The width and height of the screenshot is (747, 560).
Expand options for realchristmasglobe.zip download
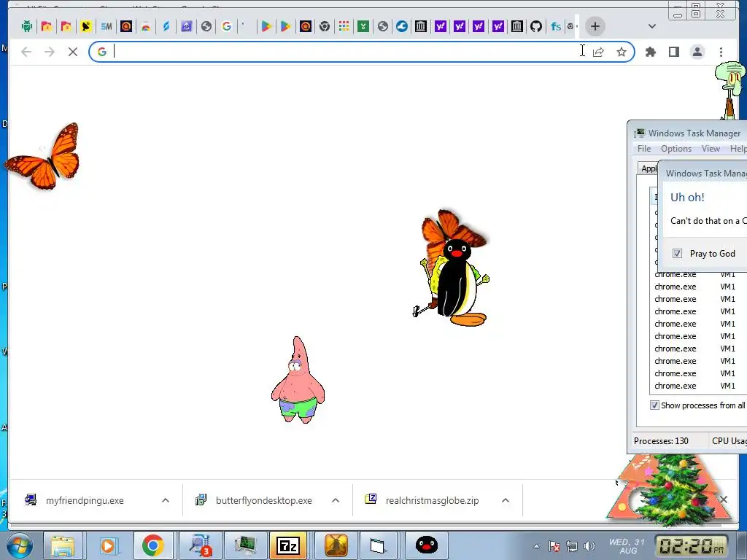(x=506, y=500)
